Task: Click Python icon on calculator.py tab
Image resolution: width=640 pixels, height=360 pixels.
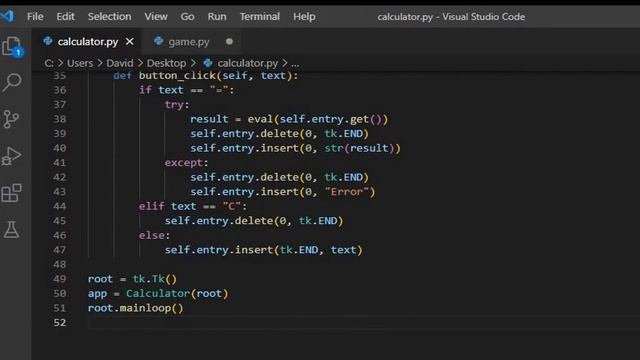Action: coord(48,41)
